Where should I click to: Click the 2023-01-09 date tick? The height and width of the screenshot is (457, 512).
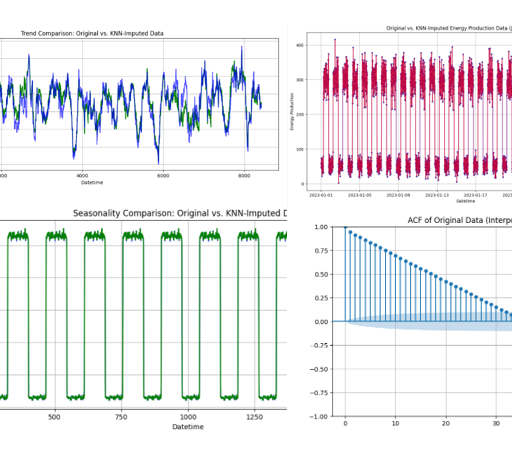[x=398, y=195]
